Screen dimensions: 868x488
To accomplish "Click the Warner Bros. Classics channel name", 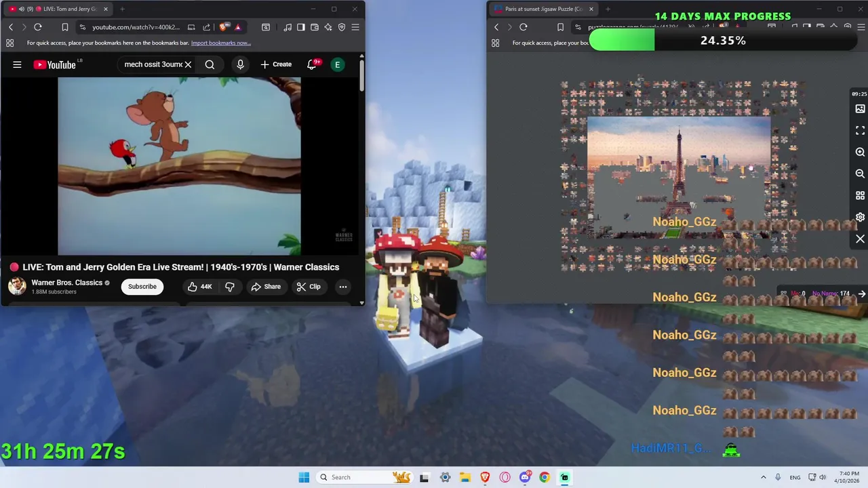I will pos(67,283).
